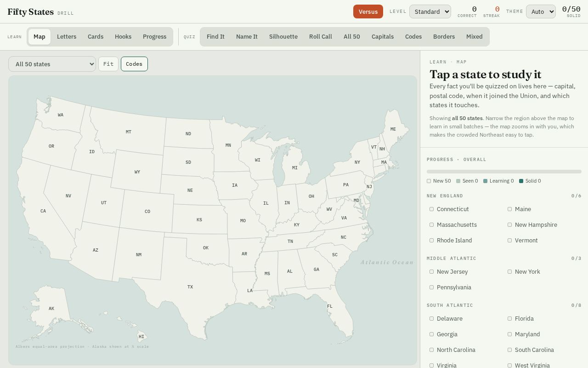Choose the Silhouette quiz mode
Viewport: 588px width, 368px height.
[x=283, y=37]
